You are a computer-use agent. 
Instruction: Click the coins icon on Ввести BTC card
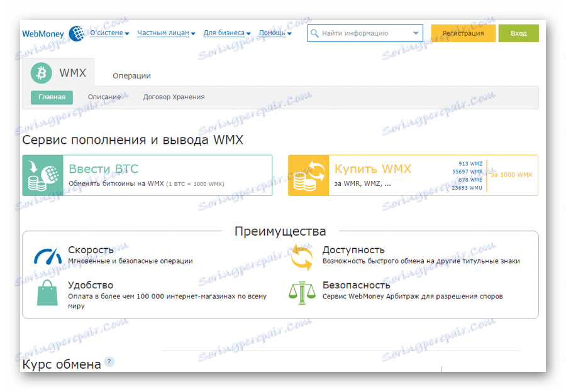point(43,176)
